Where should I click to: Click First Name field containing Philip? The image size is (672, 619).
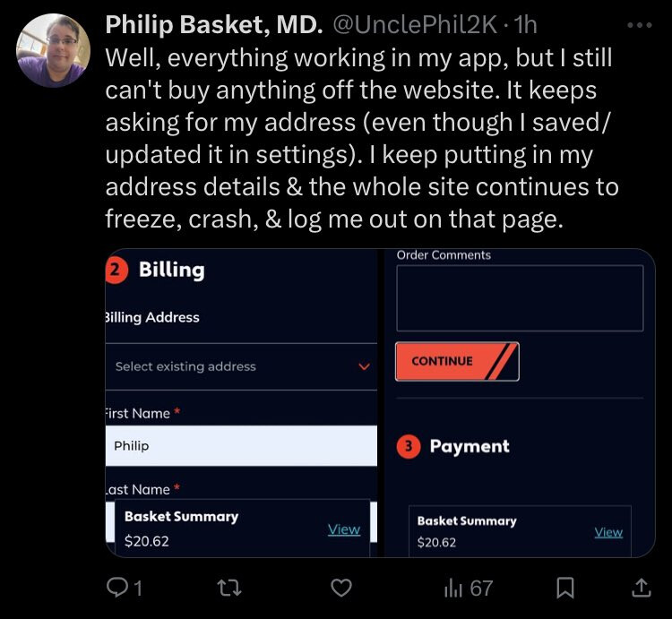pos(241,445)
